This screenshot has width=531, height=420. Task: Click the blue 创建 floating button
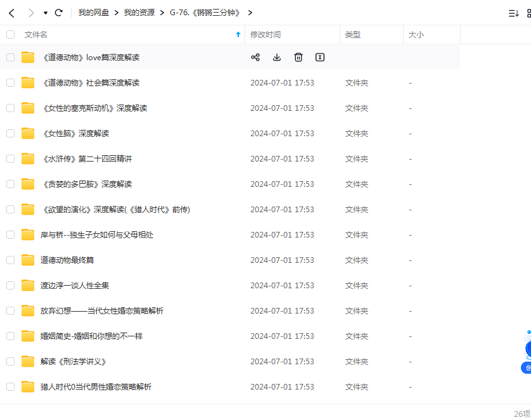(x=527, y=366)
